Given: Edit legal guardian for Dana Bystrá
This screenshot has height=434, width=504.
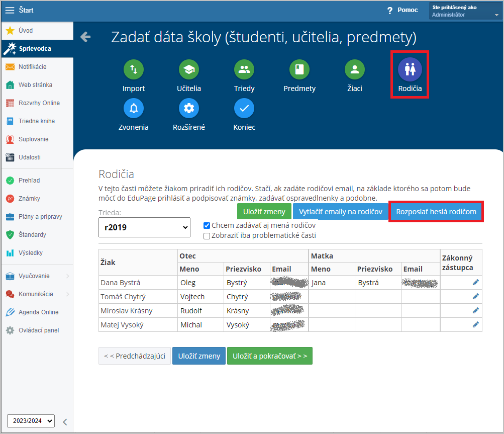Looking at the screenshot, I should (x=476, y=283).
